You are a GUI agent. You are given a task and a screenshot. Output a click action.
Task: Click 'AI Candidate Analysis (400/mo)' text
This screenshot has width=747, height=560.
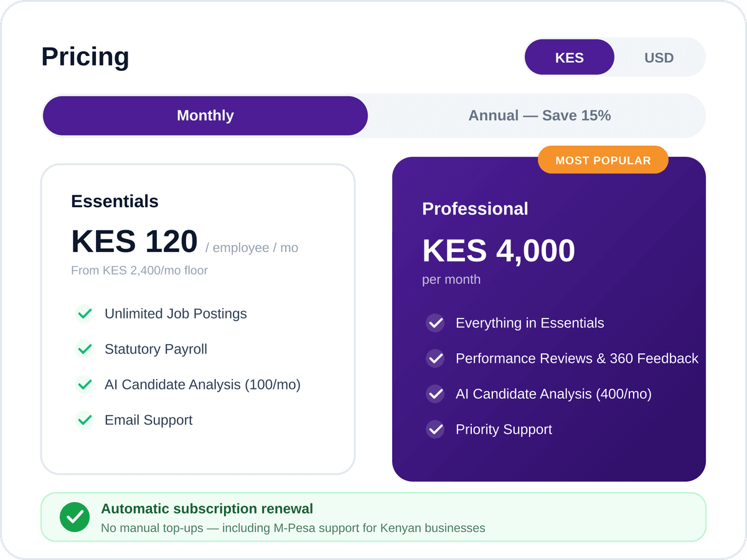[x=553, y=394]
